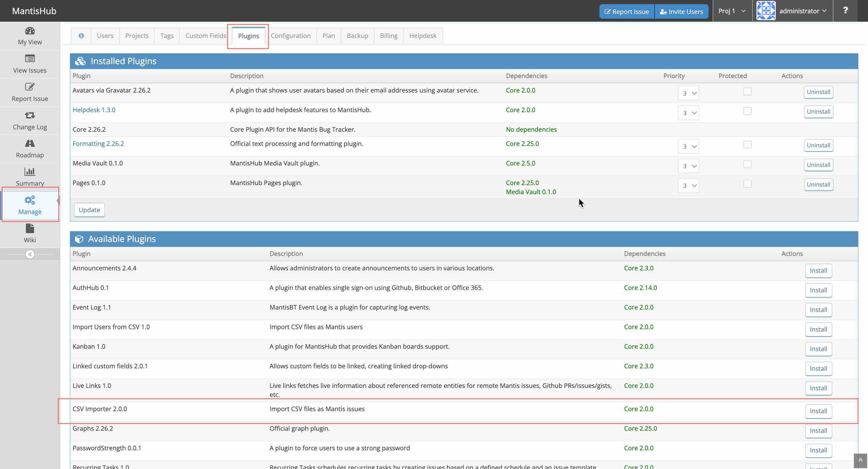Install Linked custom fields plugin
The width and height of the screenshot is (868, 469).
pyautogui.click(x=818, y=368)
